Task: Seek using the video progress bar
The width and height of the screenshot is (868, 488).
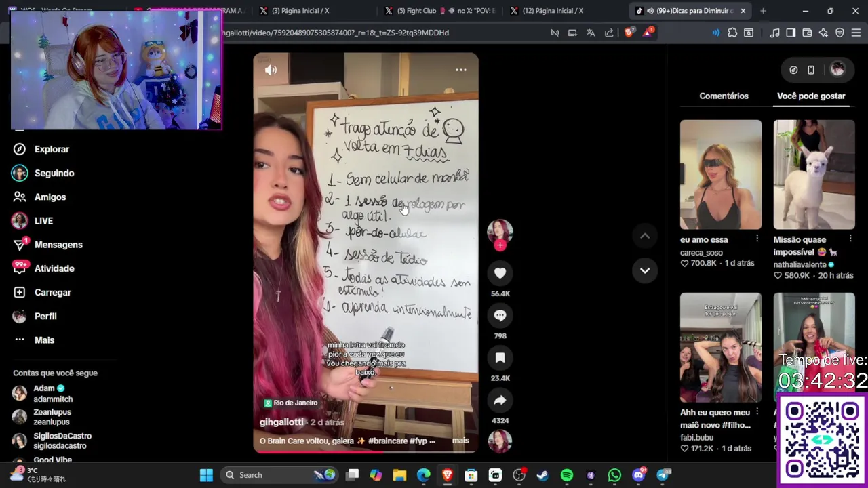Action: point(366,451)
